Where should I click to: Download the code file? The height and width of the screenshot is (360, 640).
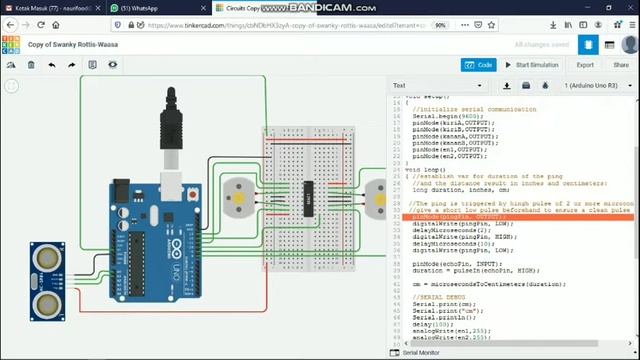[507, 86]
